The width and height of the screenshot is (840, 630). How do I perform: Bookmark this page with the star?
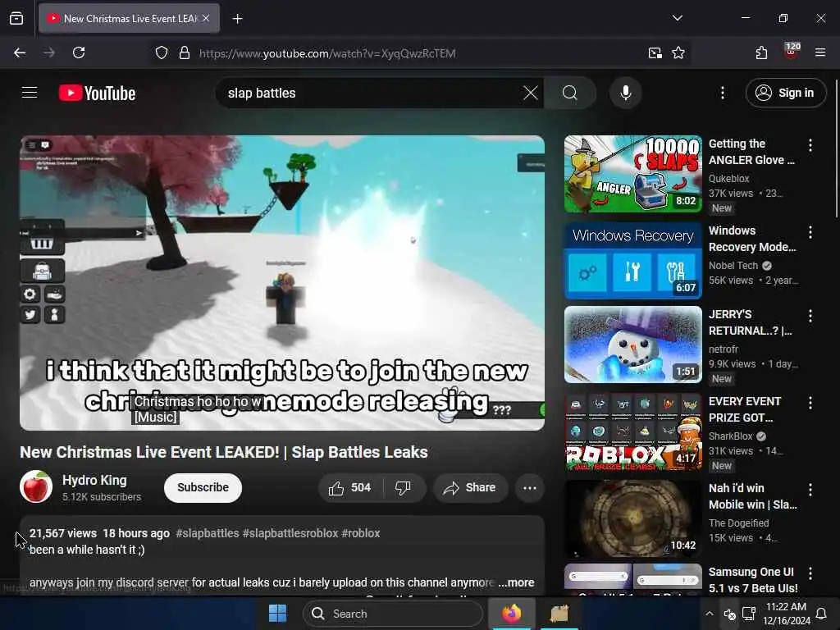pos(678,53)
